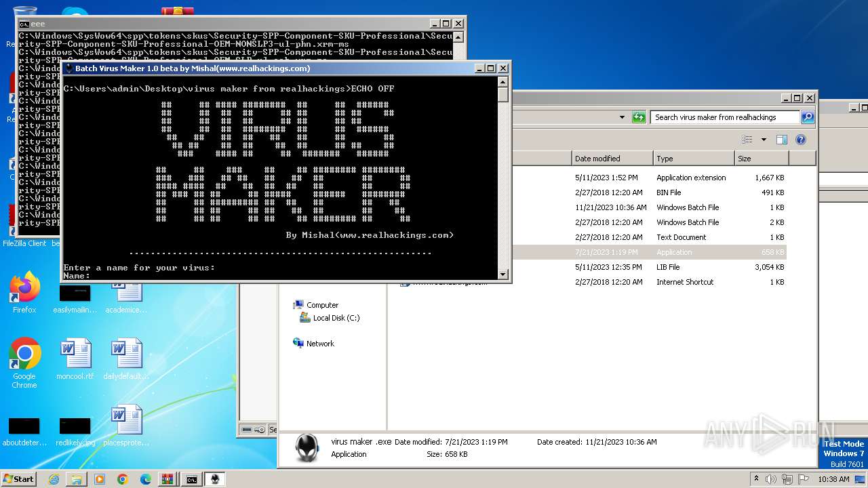Maximize the Explorer window
The image size is (868, 488).
(x=797, y=98)
